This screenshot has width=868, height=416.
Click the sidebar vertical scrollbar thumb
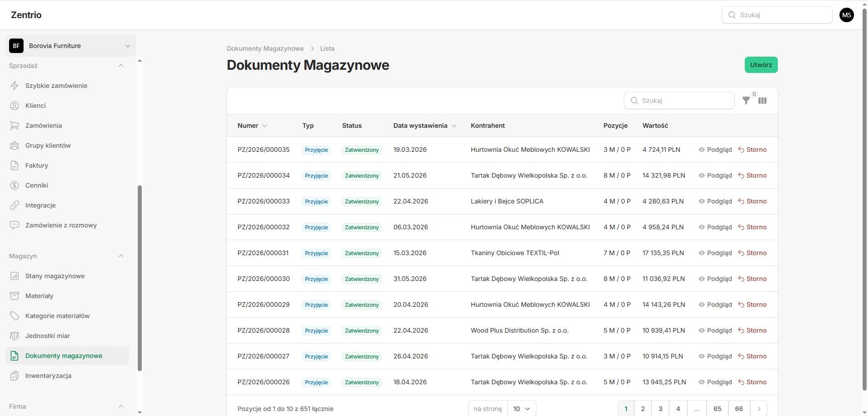point(140,278)
